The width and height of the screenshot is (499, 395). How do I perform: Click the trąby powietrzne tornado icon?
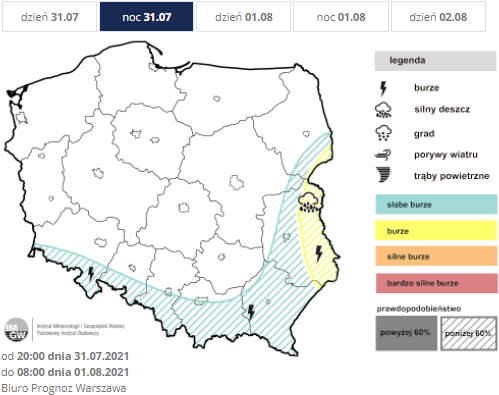pyautogui.click(x=384, y=175)
